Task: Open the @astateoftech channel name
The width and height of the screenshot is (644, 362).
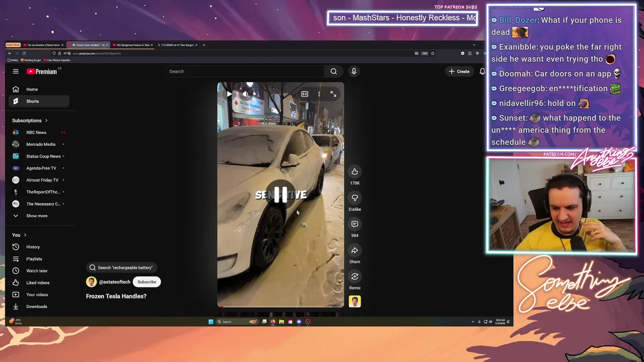Action: [115, 282]
